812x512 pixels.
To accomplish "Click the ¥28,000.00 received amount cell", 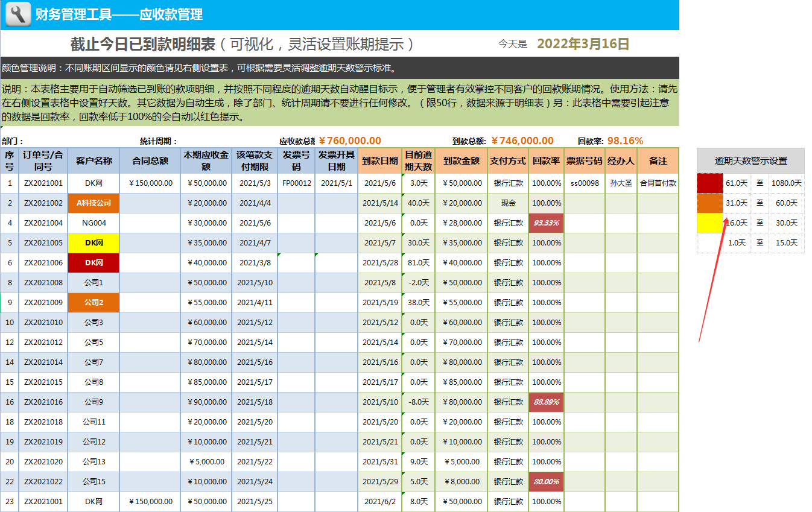I will click(462, 223).
